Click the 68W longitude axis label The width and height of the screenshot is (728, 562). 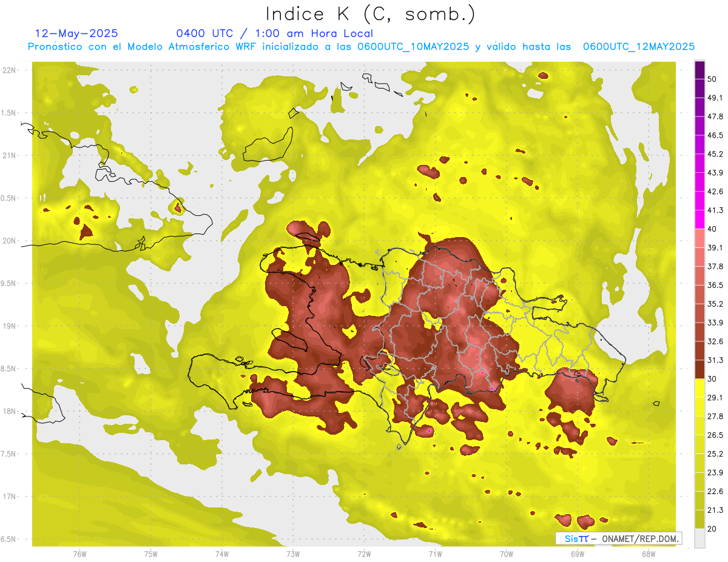click(x=649, y=554)
